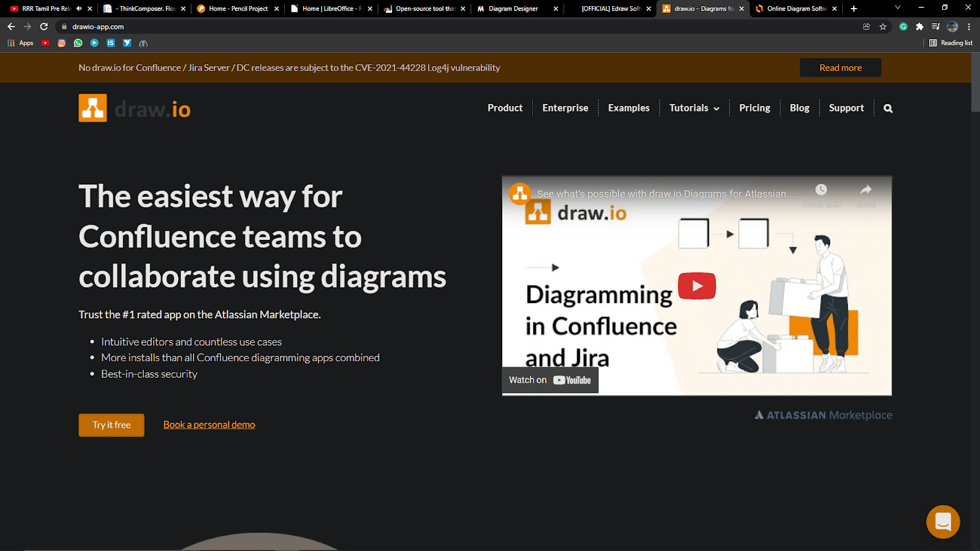Open the WhatsApp bookmark icon
This screenshot has width=980, height=551.
tap(78, 43)
